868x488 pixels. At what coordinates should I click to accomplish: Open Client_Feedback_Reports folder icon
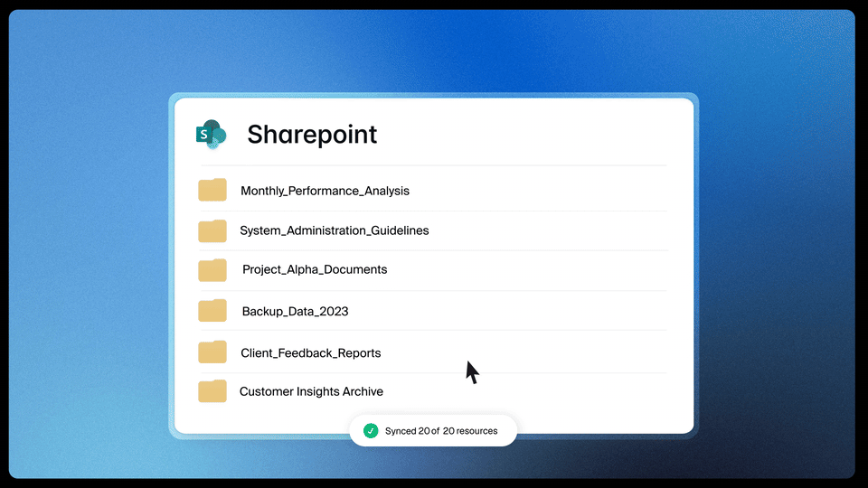click(212, 352)
